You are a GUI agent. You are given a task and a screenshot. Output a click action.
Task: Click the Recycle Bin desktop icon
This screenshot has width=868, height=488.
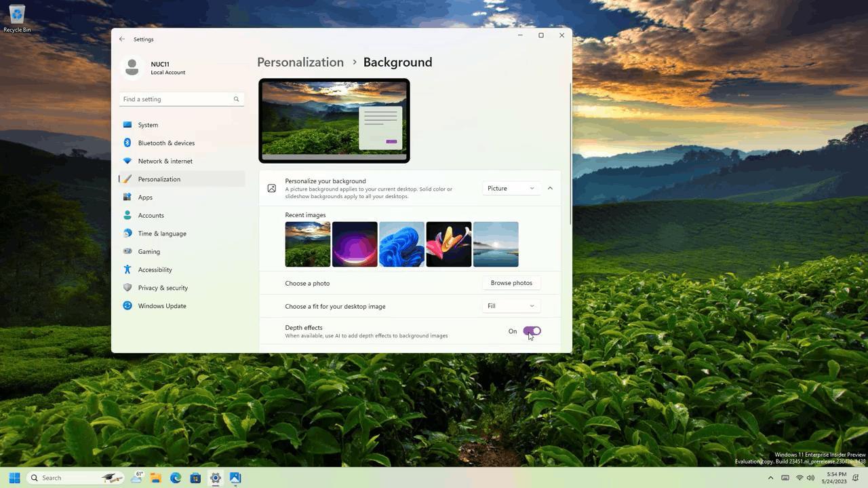click(x=16, y=18)
